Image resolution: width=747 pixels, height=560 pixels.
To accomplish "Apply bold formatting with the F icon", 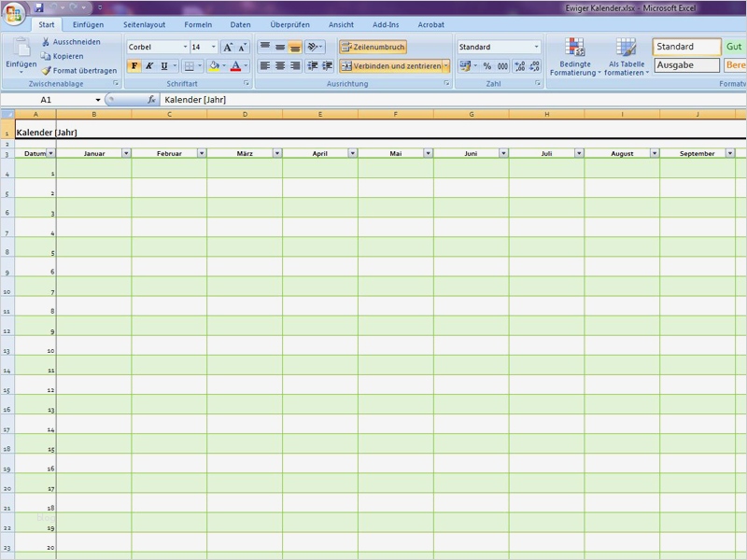I will tap(135, 66).
